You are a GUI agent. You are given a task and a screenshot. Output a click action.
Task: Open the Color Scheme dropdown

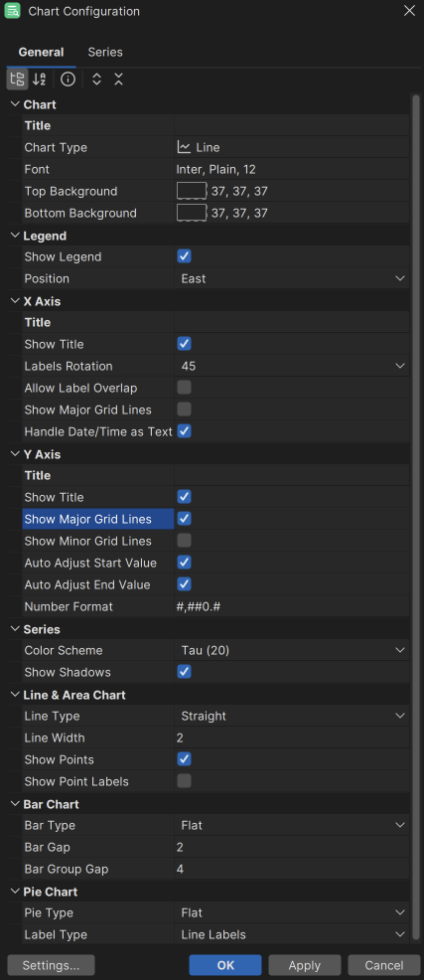(292, 651)
